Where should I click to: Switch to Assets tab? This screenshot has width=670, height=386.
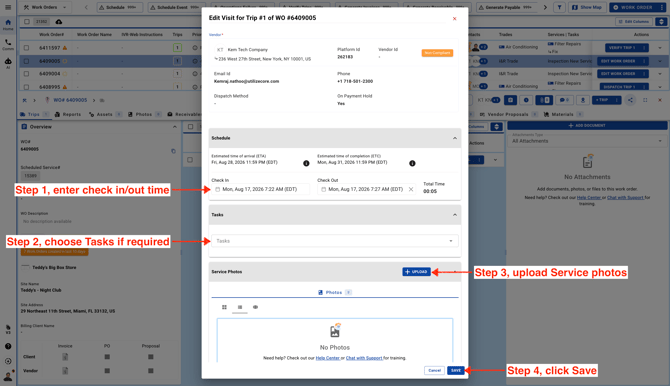(105, 115)
